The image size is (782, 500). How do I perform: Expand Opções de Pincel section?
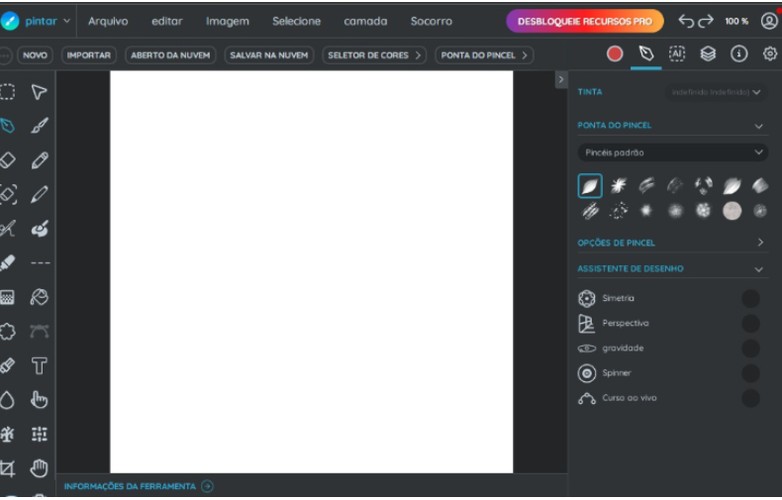tap(760, 242)
